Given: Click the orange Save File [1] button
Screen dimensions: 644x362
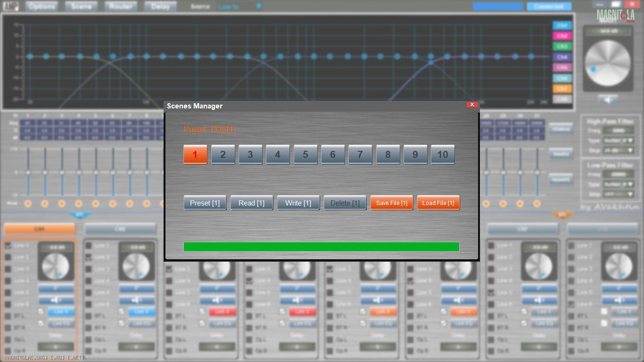Looking at the screenshot, I should 392,203.
